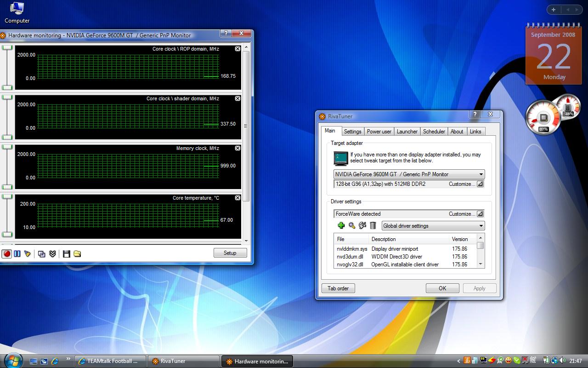This screenshot has height=368, width=588.
Task: Click the Version column header
Action: coord(463,239)
